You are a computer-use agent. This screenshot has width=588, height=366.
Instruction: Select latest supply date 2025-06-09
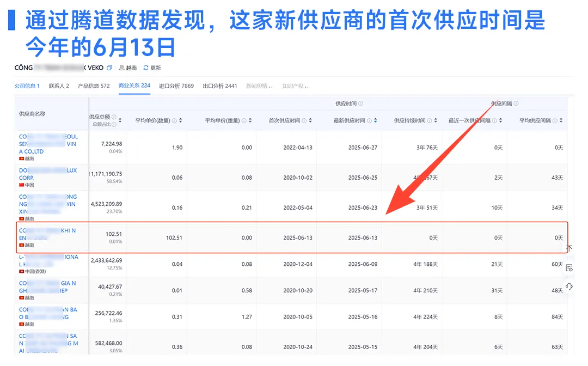[363, 264]
